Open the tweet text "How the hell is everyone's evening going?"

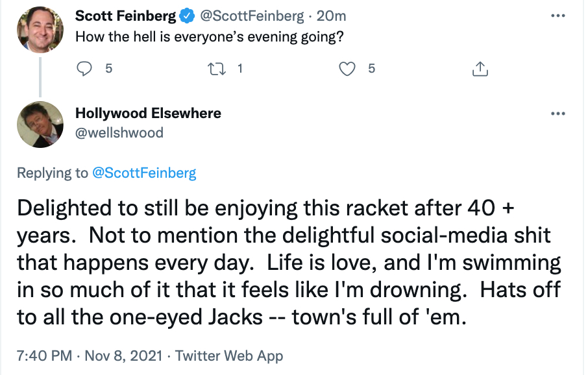209,36
